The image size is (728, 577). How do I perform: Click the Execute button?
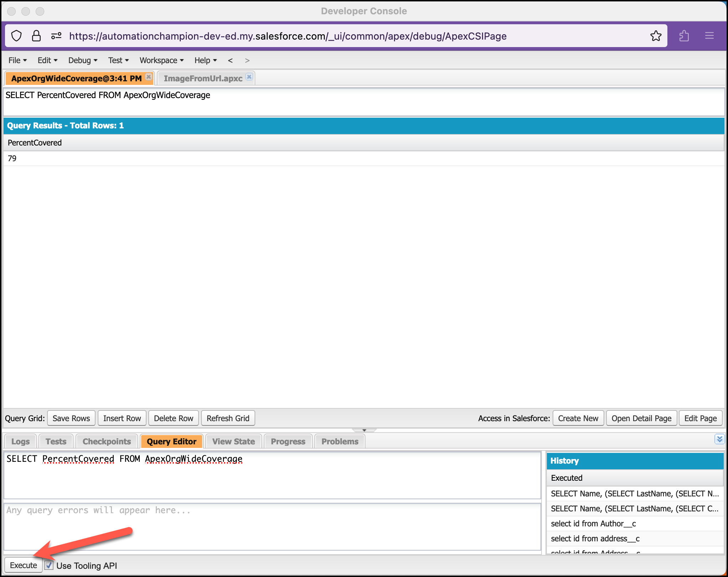(23, 565)
